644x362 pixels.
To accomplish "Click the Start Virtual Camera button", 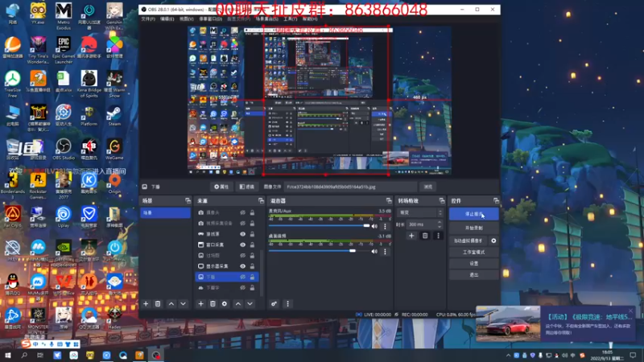I will 469,241.
